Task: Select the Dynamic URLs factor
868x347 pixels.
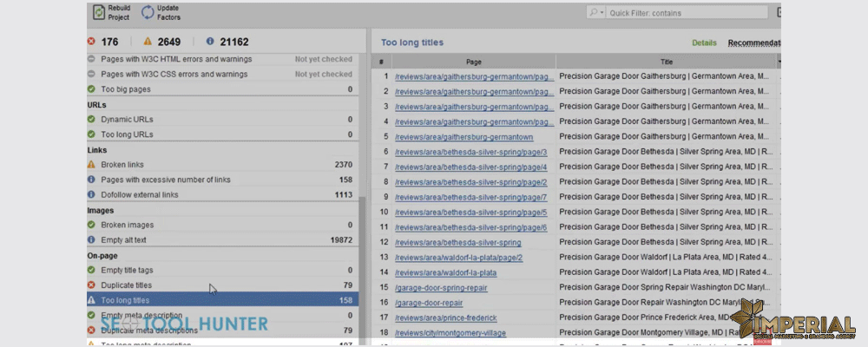Action: point(127,119)
